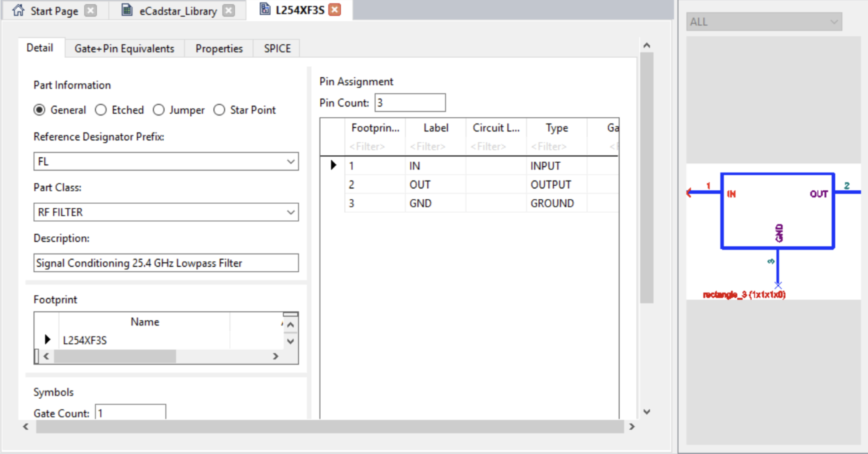The width and height of the screenshot is (868, 454).
Task: Close the Start Page tab
Action: tap(90, 11)
